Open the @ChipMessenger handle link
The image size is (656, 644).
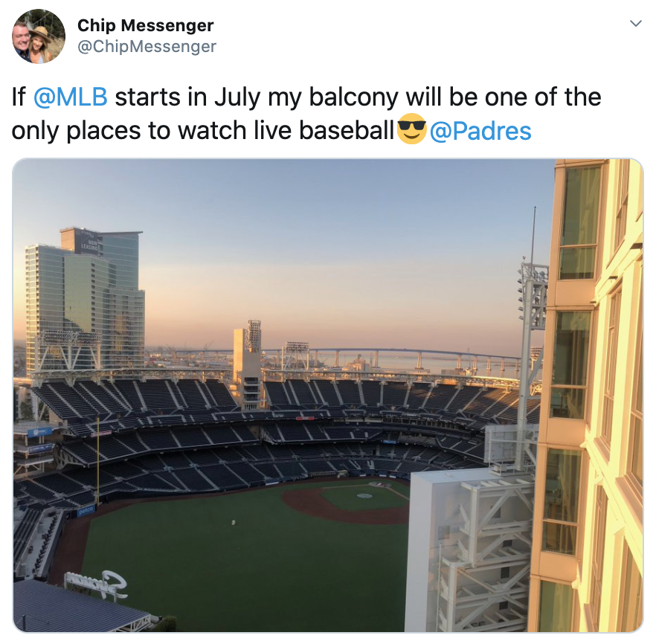pyautogui.click(x=147, y=46)
